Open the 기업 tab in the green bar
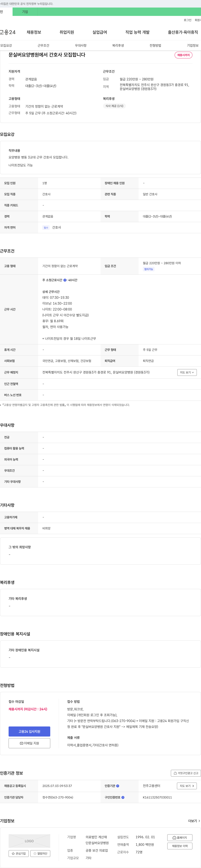The height and width of the screenshot is (868, 201). coord(25,12)
